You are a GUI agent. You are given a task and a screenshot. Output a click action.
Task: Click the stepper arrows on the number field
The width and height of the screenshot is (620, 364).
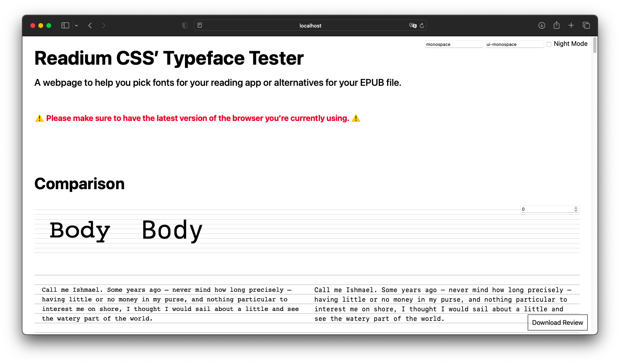(x=576, y=209)
